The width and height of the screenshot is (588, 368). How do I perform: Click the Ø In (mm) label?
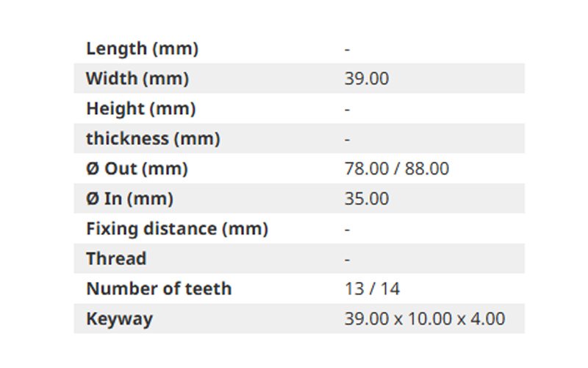click(130, 199)
